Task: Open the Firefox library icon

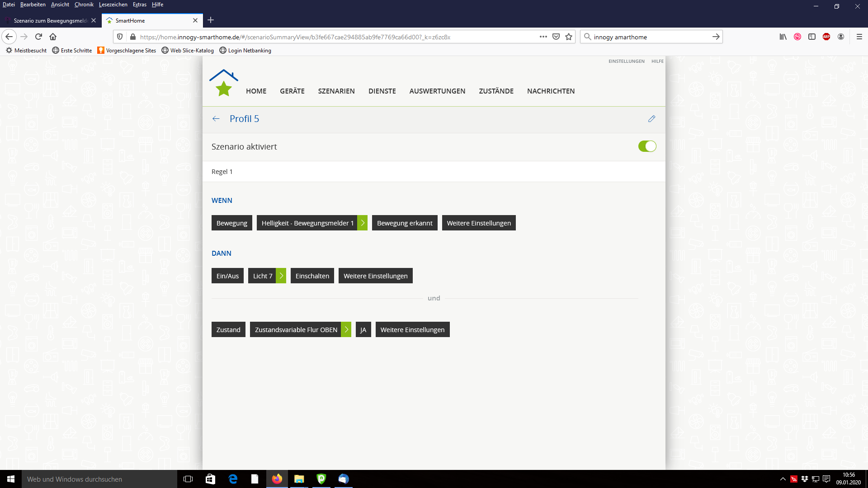Action: tap(783, 37)
